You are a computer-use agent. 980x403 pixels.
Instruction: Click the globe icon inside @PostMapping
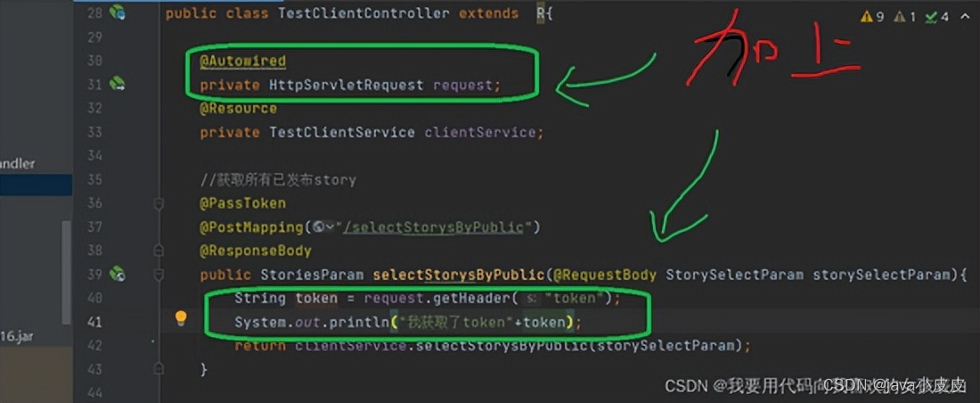(x=318, y=227)
